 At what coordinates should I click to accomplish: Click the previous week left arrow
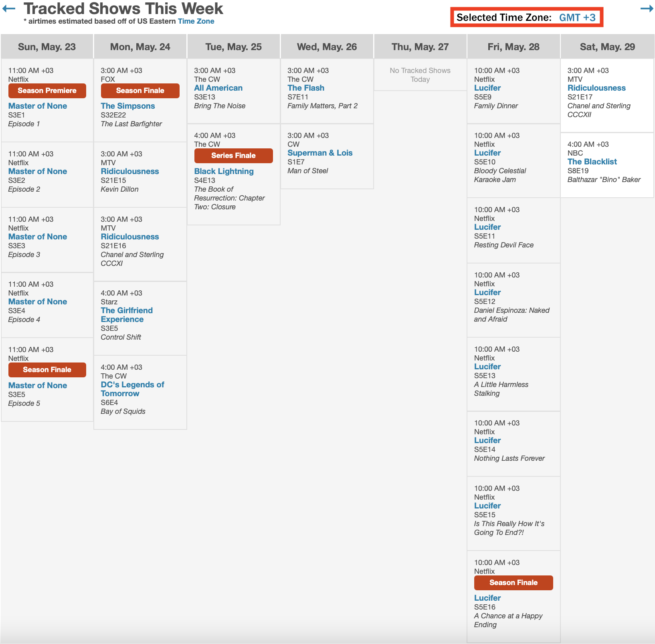pyautogui.click(x=8, y=8)
